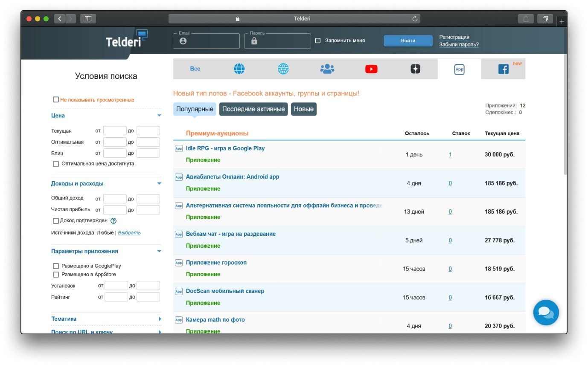Click App icon beside Приложение гороскоп lot

click(x=179, y=263)
